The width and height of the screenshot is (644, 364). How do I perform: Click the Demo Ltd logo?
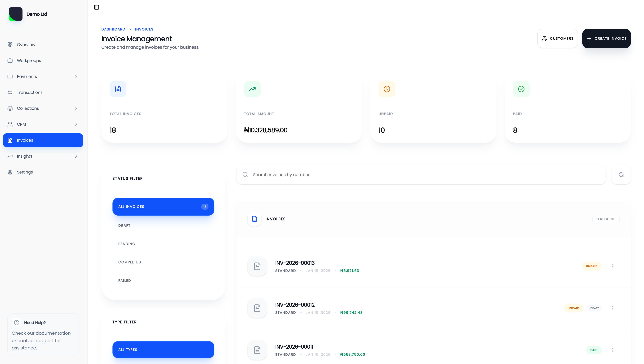click(x=16, y=14)
